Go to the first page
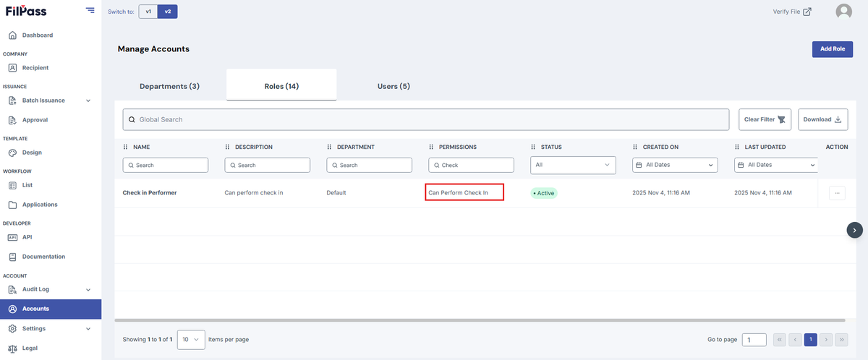868x360 pixels. [x=780, y=339]
